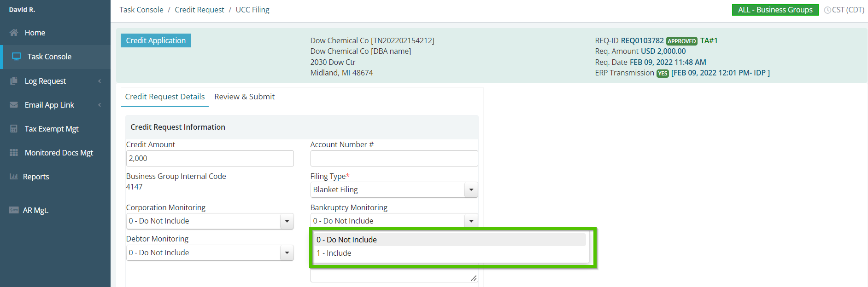Expand the Email App Link submenu chevron

pyautogui.click(x=100, y=105)
